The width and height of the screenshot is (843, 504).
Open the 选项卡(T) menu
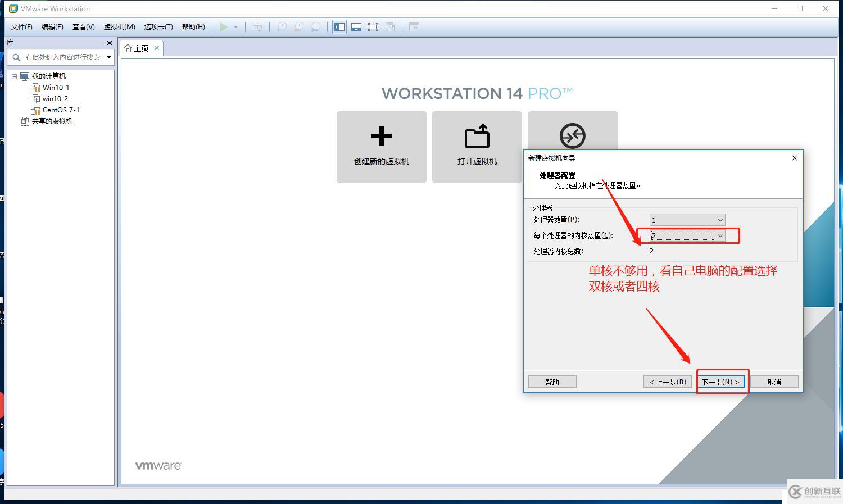pyautogui.click(x=158, y=27)
